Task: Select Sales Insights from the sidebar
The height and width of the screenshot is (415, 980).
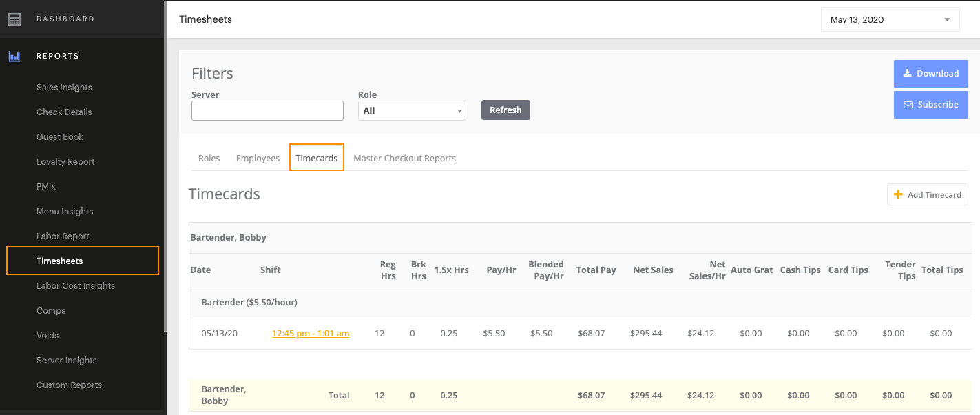Action: pyautogui.click(x=64, y=87)
